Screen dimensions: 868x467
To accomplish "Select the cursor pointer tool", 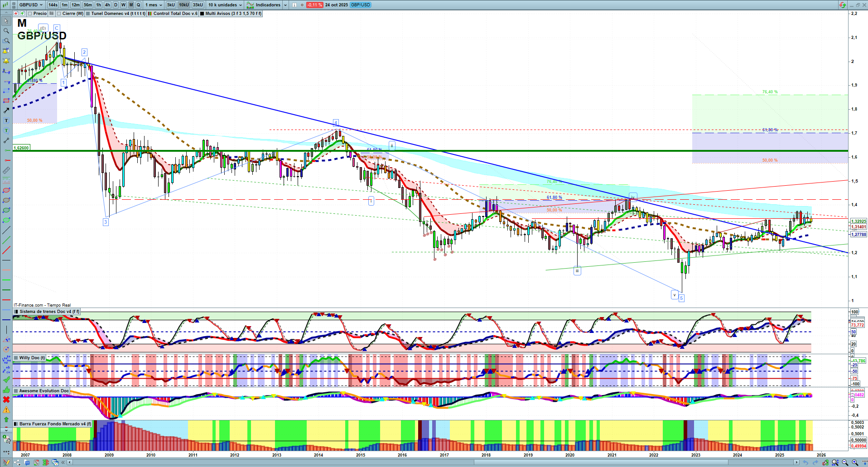I will coord(6,21).
